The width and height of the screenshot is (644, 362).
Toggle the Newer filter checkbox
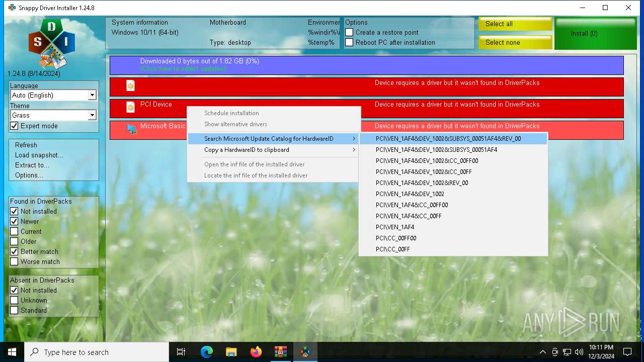tap(14, 221)
